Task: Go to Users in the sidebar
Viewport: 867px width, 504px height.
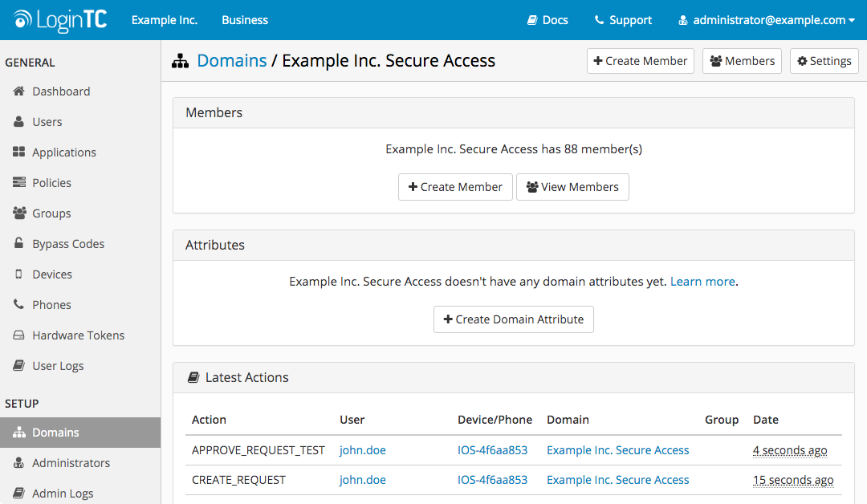Action: [47, 121]
